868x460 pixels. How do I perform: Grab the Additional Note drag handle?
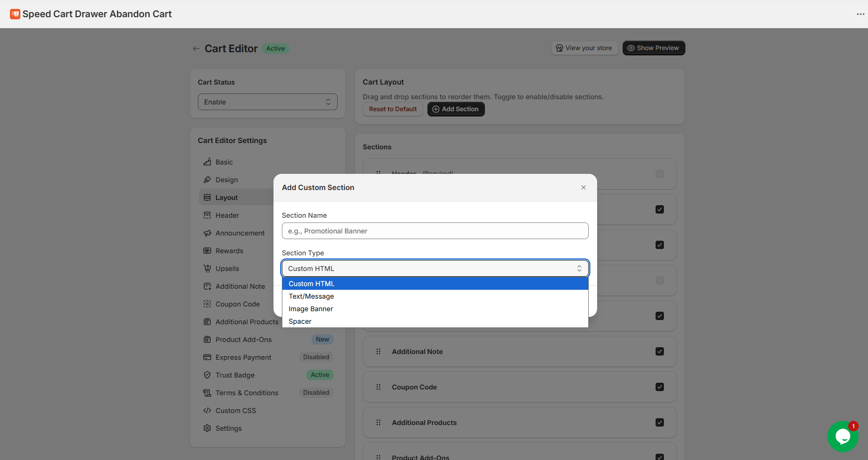[x=378, y=351]
